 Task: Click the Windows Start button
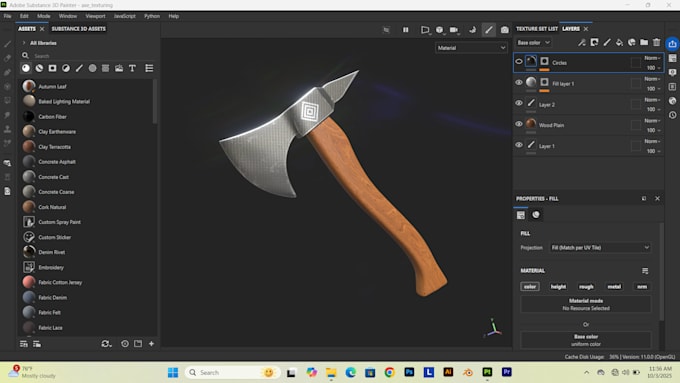[173, 372]
